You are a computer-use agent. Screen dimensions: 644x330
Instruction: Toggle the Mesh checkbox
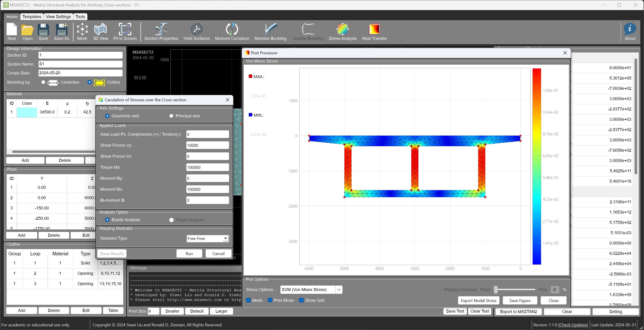(x=248, y=300)
